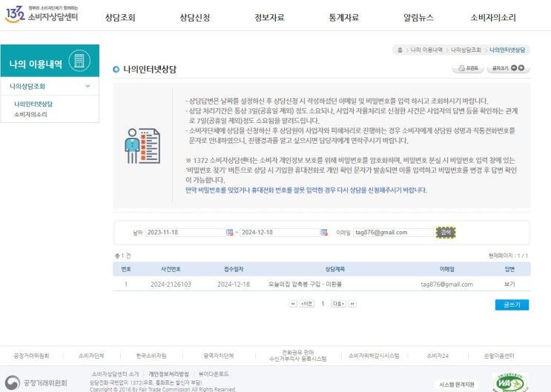Click 보기 to view the answer
The image size is (551, 392).
[x=509, y=284]
